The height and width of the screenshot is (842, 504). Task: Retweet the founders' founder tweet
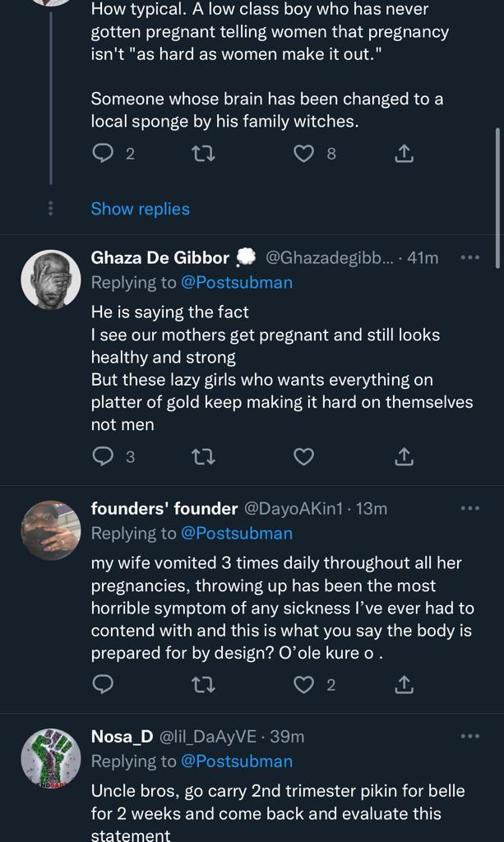203,684
